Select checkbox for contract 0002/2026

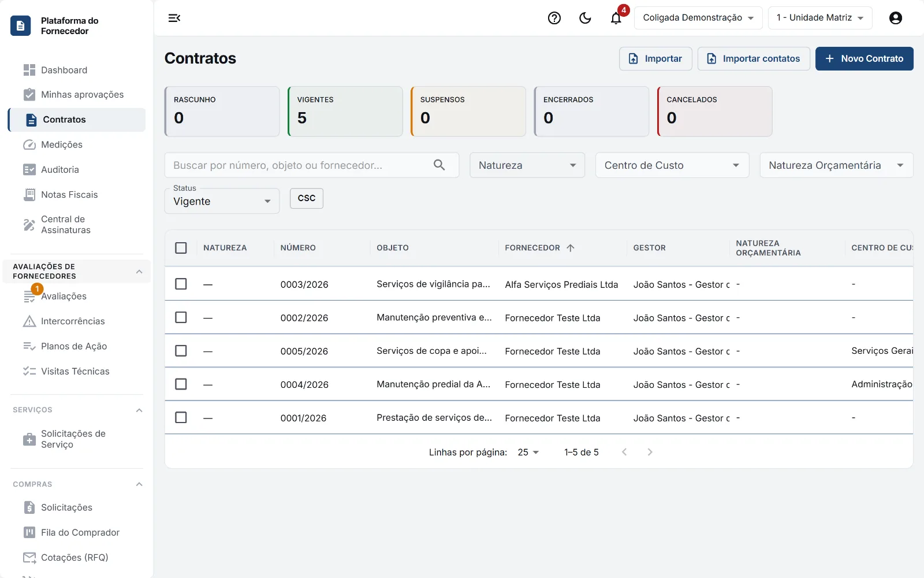(181, 317)
